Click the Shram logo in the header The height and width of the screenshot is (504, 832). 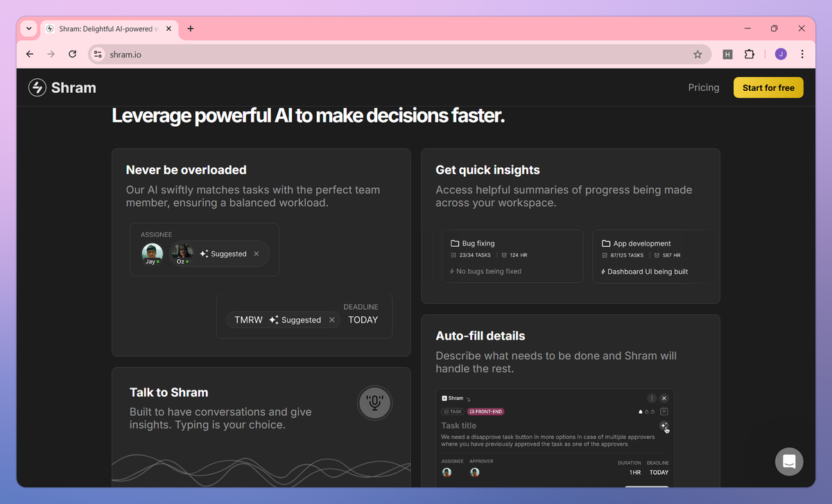[62, 88]
